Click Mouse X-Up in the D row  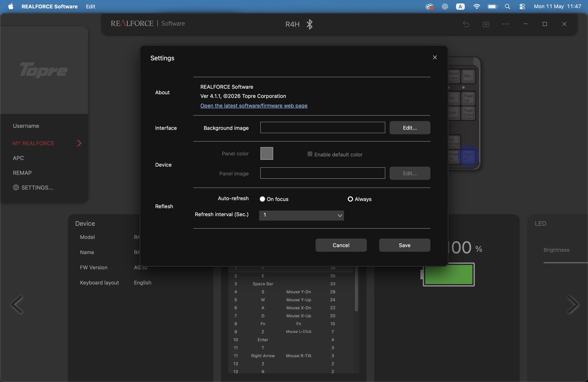click(299, 316)
